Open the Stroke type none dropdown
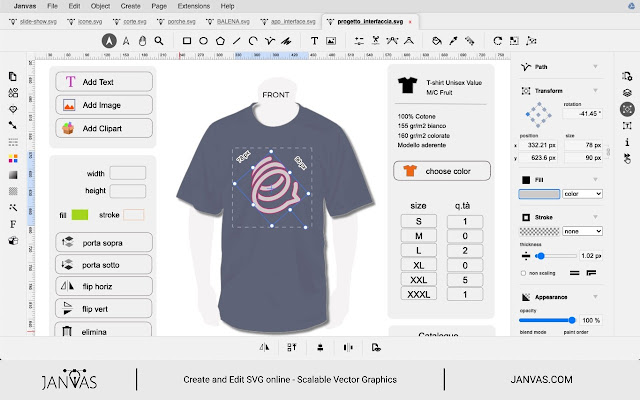Image resolution: width=640 pixels, height=400 pixels. point(582,230)
